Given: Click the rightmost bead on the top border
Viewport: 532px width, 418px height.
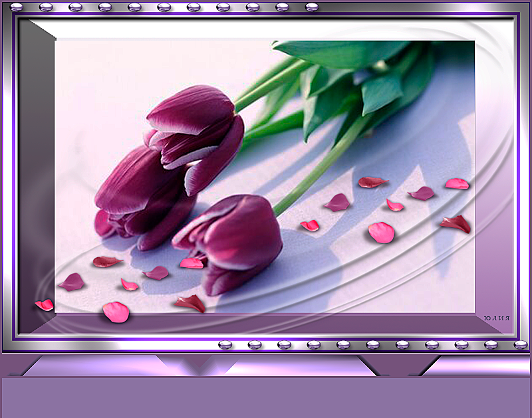Looking at the screenshot, I should (311, 7).
